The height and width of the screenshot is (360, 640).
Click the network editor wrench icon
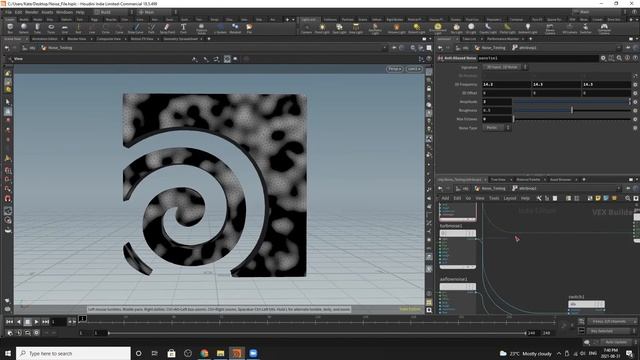(539, 198)
